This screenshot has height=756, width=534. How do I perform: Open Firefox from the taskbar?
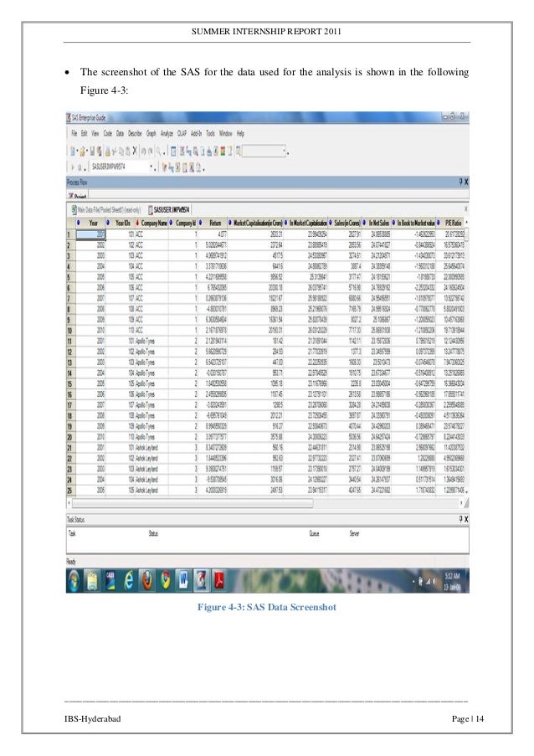147,581
